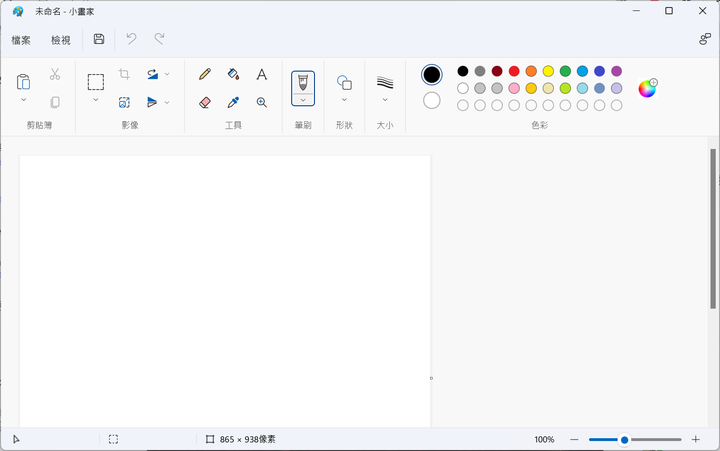
Task: Click the Redo arrow icon
Action: [x=159, y=39]
